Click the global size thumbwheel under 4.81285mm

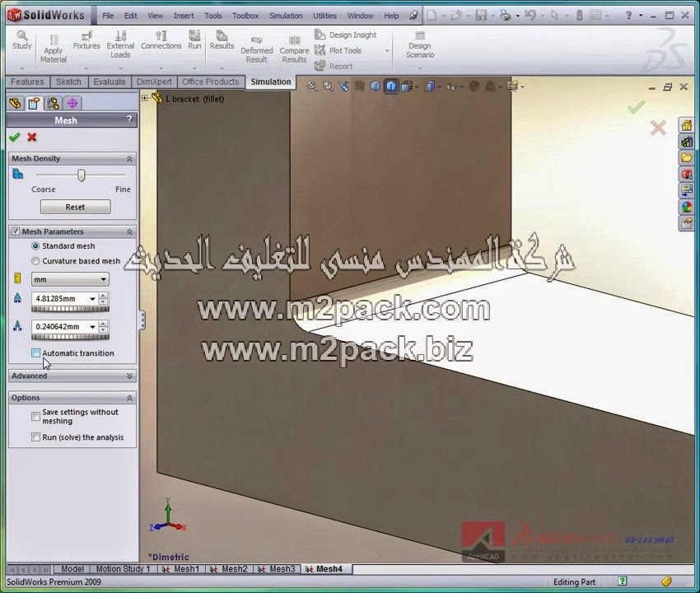coord(70,309)
